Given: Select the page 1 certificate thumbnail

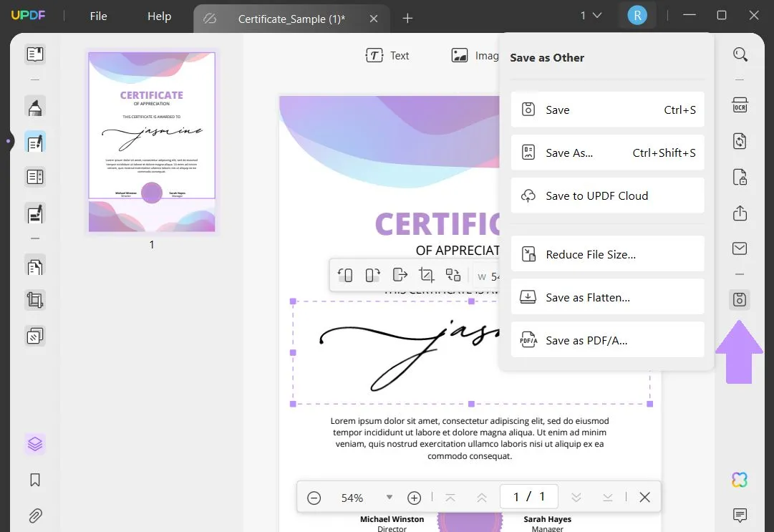Looking at the screenshot, I should click(152, 142).
